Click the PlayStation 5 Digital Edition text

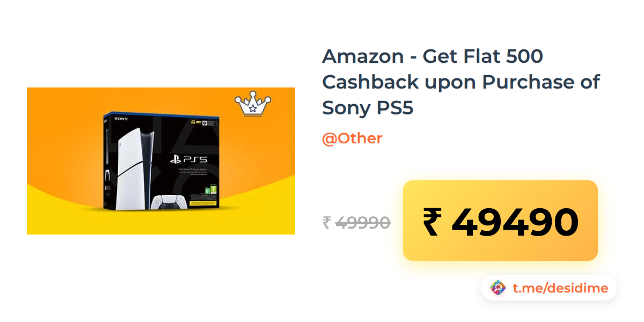click(x=193, y=170)
